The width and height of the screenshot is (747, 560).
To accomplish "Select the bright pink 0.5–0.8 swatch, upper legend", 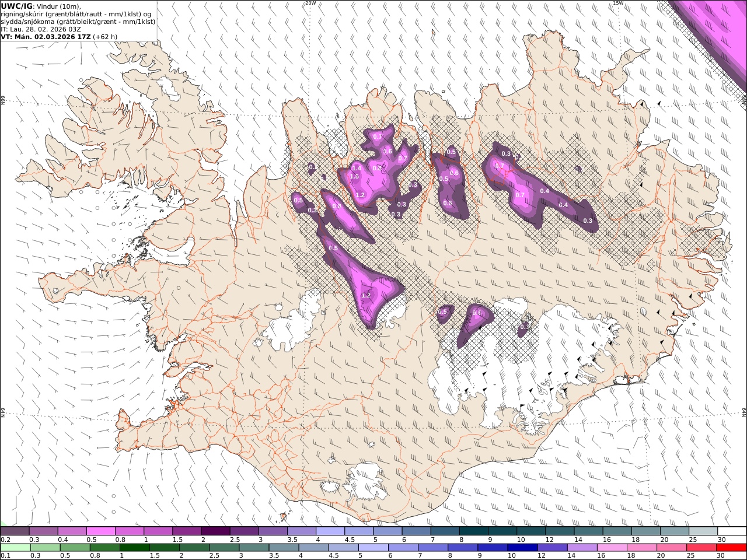I will (x=100, y=531).
